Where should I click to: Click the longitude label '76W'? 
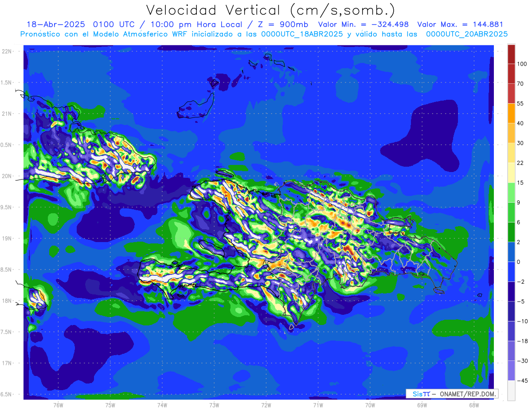coord(58,405)
